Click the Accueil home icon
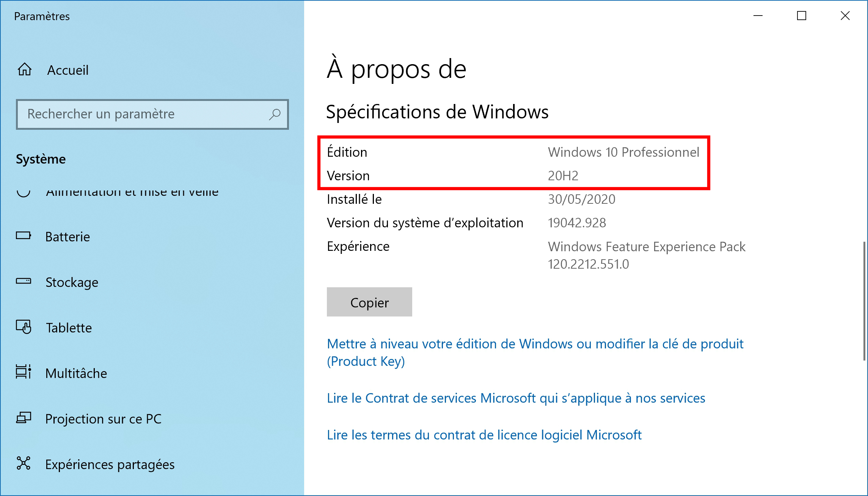The width and height of the screenshot is (868, 496). click(x=25, y=69)
